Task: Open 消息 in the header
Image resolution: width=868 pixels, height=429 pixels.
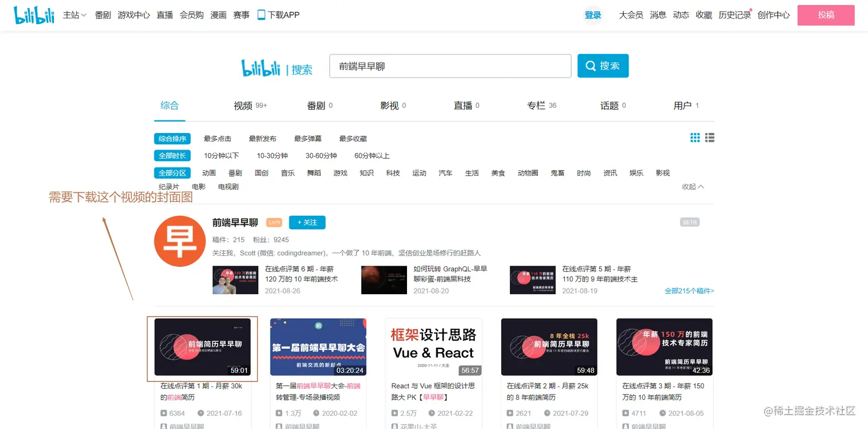Action: (x=658, y=15)
